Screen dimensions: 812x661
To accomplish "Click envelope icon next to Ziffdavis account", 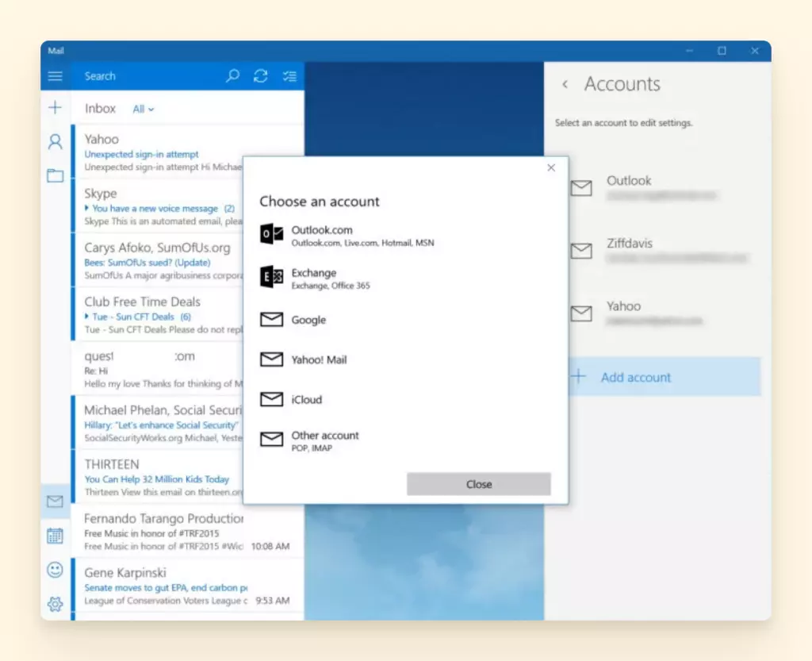I will click(x=581, y=251).
